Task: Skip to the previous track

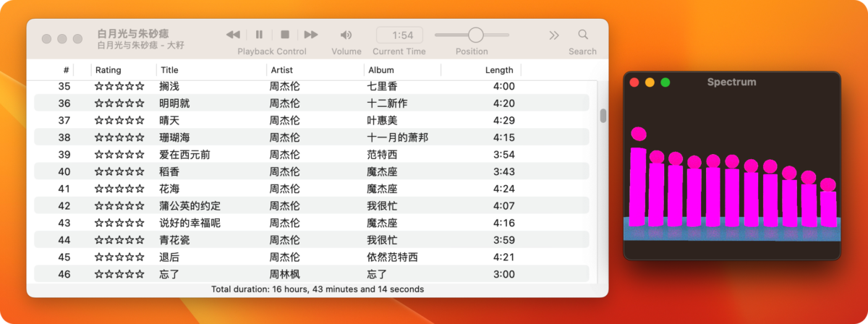Action: [233, 35]
